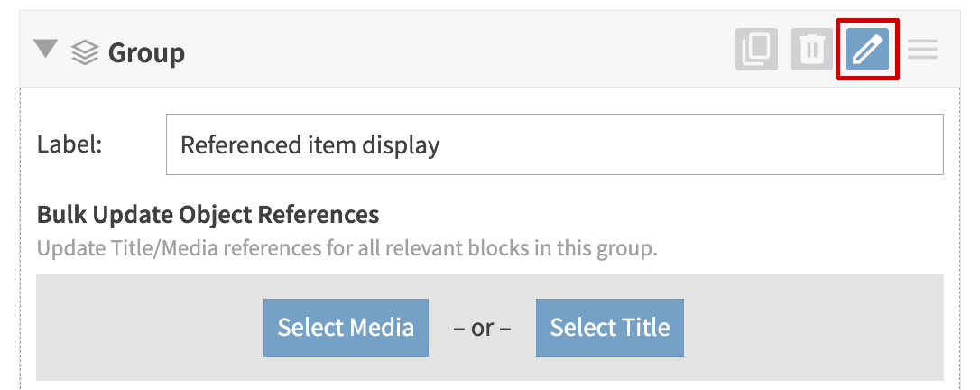Delete the Group block using trash icon

coord(812,50)
